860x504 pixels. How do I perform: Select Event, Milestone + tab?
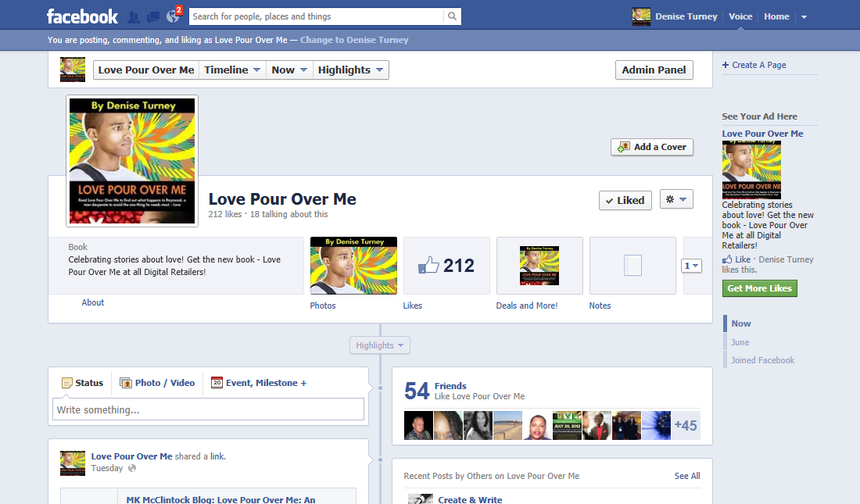[x=259, y=383]
